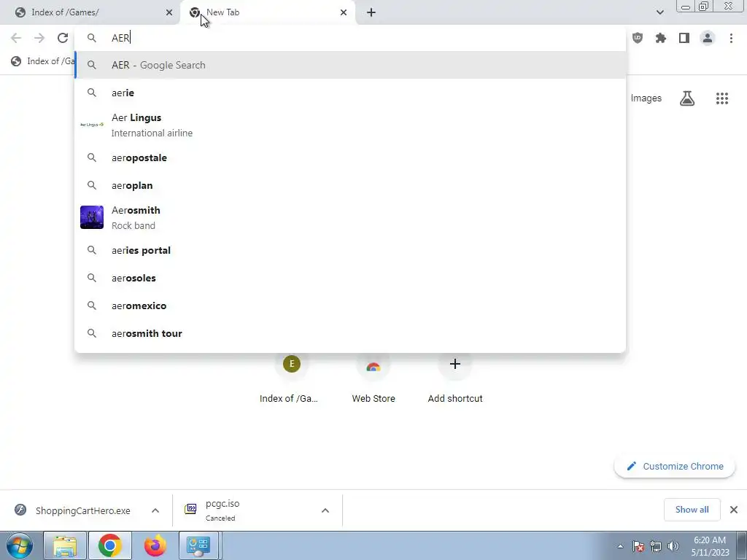Open the tab search dropdown arrow
This screenshot has width=747, height=560.
[x=659, y=12]
